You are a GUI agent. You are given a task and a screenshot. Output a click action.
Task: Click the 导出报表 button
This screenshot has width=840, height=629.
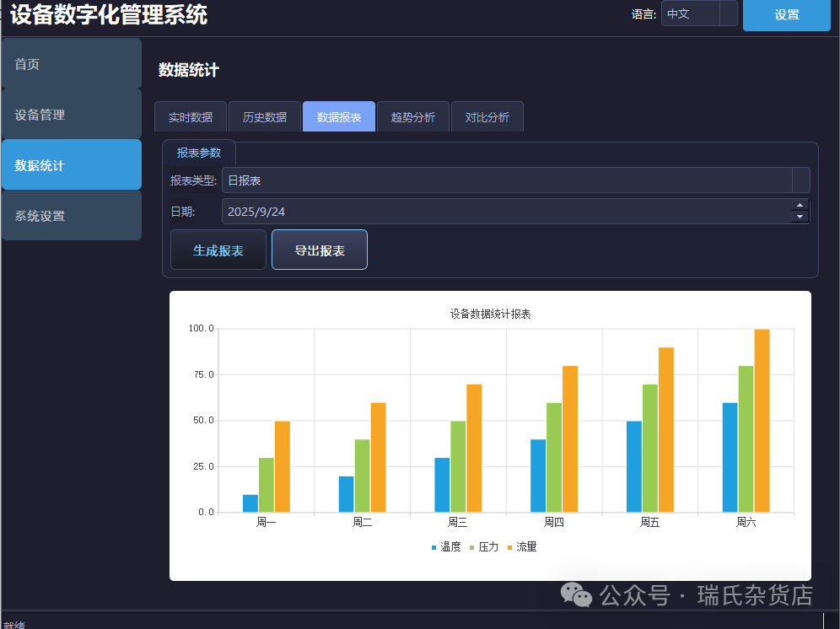coord(320,250)
